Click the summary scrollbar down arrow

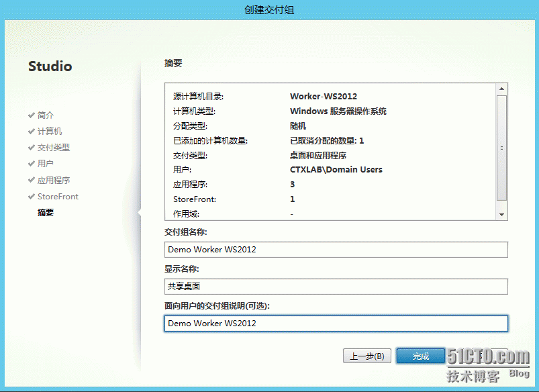[x=501, y=215]
